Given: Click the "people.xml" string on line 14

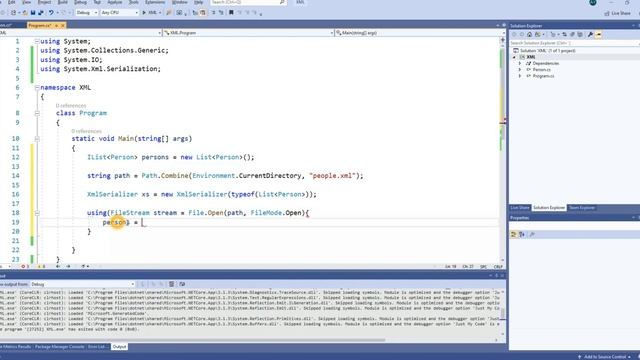Looking at the screenshot, I should 331,176.
